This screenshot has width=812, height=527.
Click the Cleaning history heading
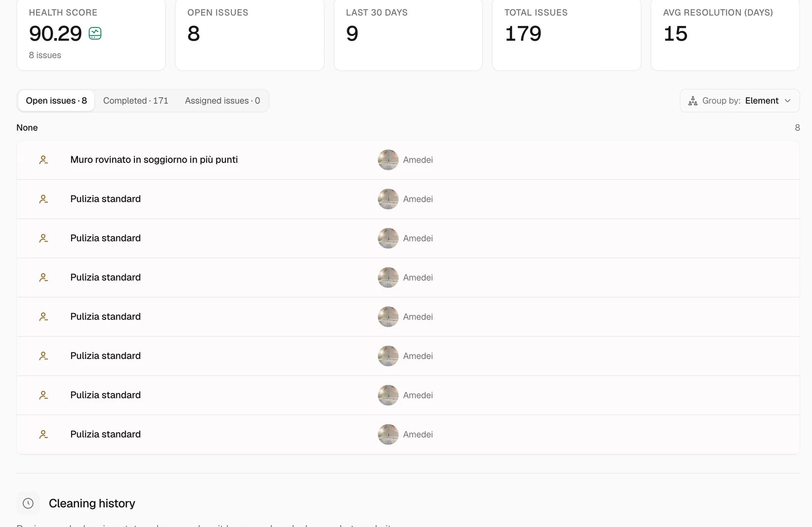coord(92,503)
